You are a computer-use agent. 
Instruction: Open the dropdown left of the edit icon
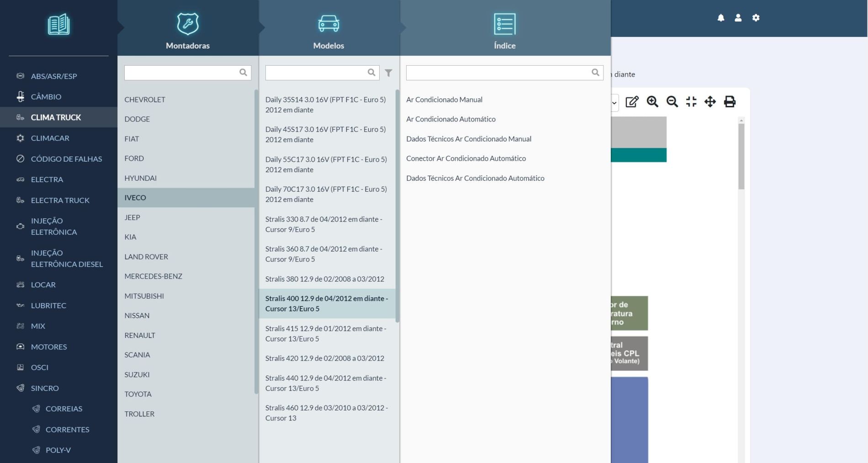click(x=614, y=103)
